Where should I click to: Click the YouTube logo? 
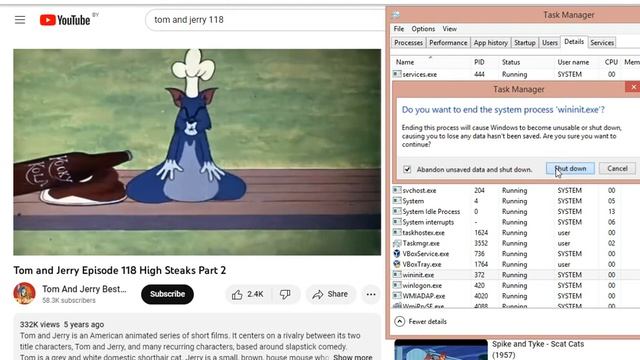click(65, 20)
